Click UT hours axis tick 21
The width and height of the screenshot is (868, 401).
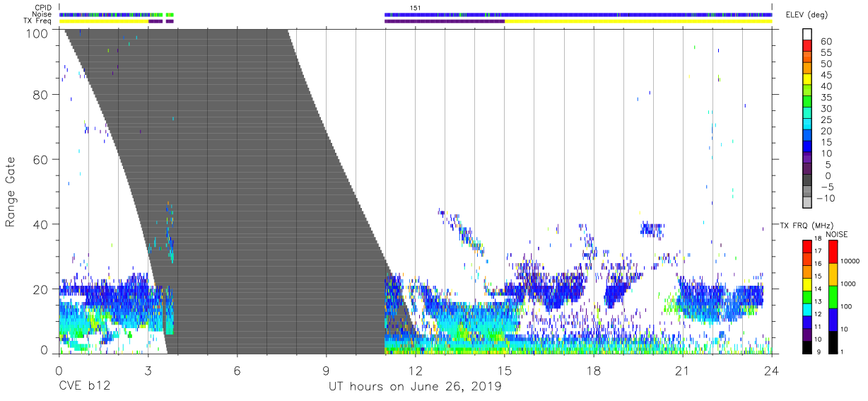pos(683,370)
